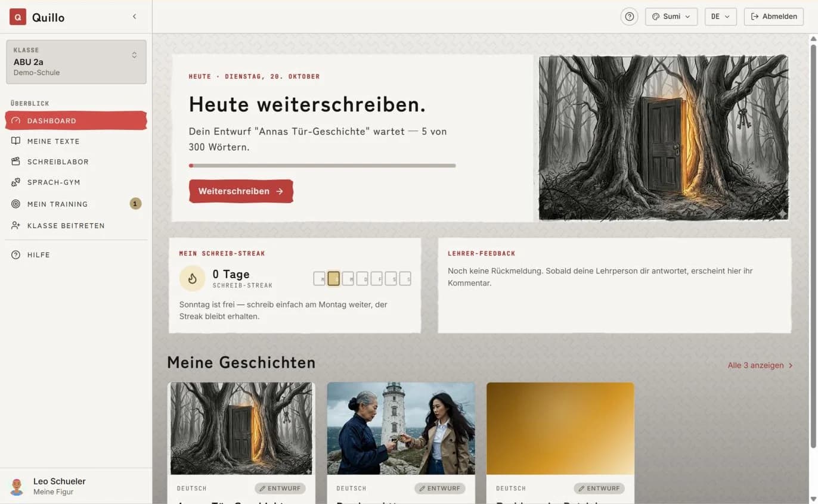The width and height of the screenshot is (818, 504).
Task: Open the golden gradient story card thumbnail
Action: click(x=560, y=428)
